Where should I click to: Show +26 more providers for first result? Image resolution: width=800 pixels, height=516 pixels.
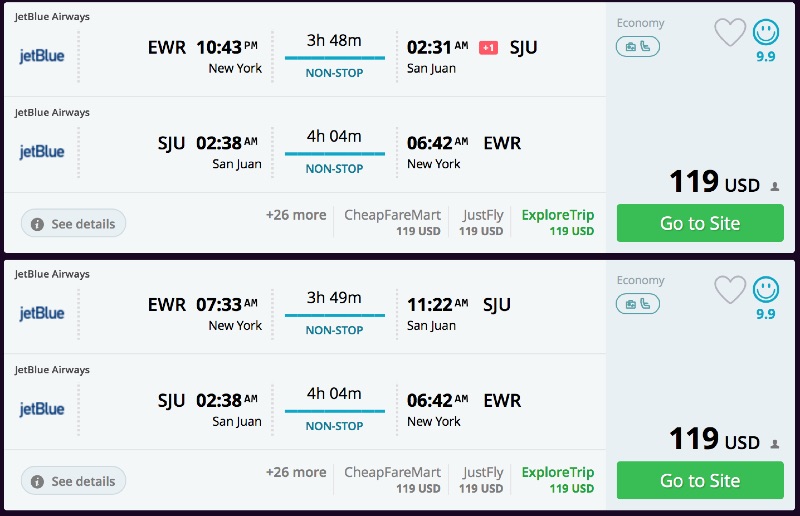296,215
